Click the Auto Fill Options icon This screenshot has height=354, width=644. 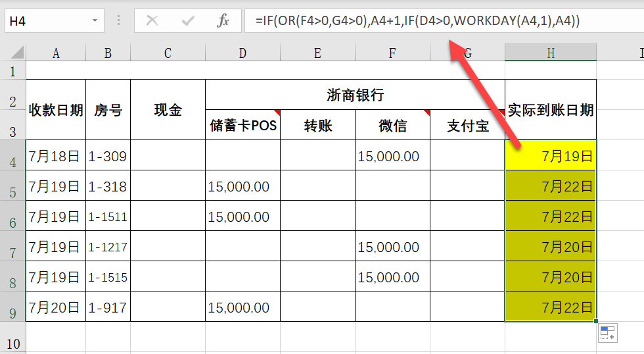607,334
